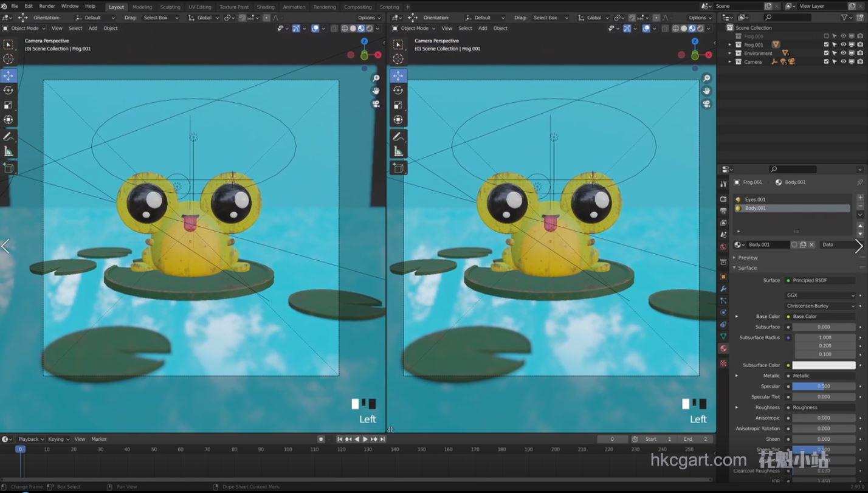Image resolution: width=868 pixels, height=493 pixels.
Task: Switch to the Shading workspace tab
Action: 266,7
